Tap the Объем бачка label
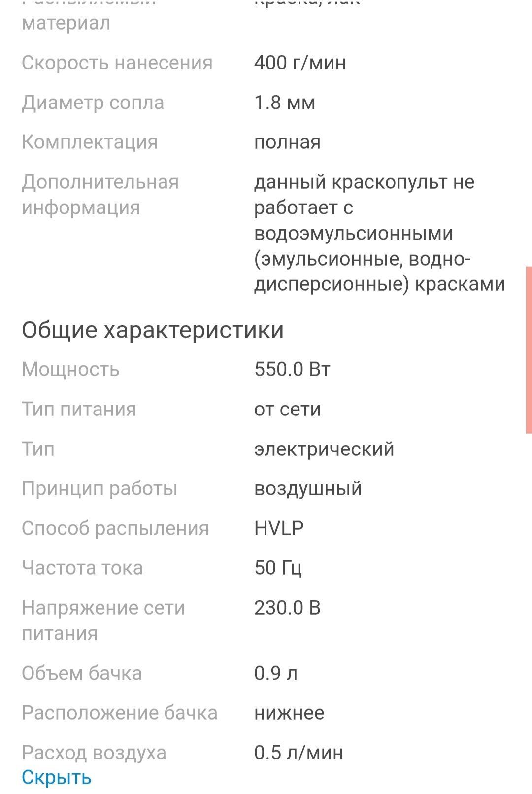Image resolution: width=532 pixels, height=794 pixels. 82,673
